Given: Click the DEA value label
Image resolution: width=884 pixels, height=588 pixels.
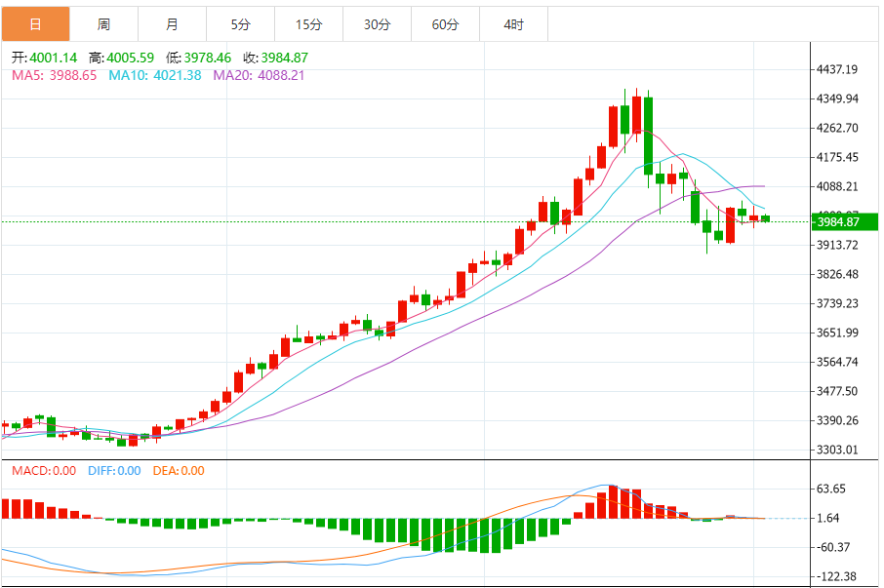Looking at the screenshot, I should pos(179,471).
